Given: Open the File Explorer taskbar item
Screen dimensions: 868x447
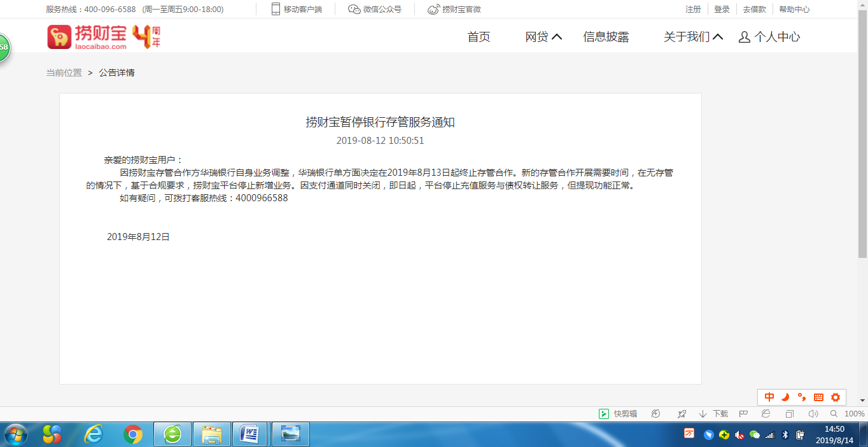Looking at the screenshot, I should tap(212, 434).
